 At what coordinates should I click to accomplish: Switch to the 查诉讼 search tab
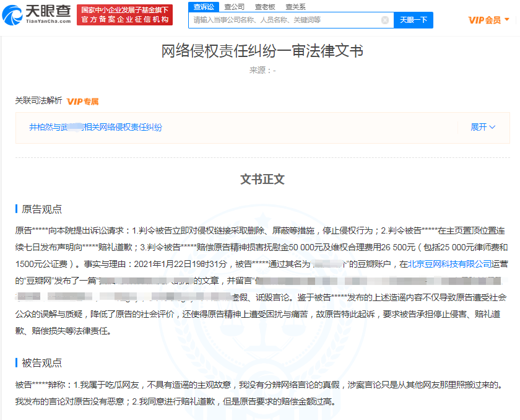click(203, 7)
